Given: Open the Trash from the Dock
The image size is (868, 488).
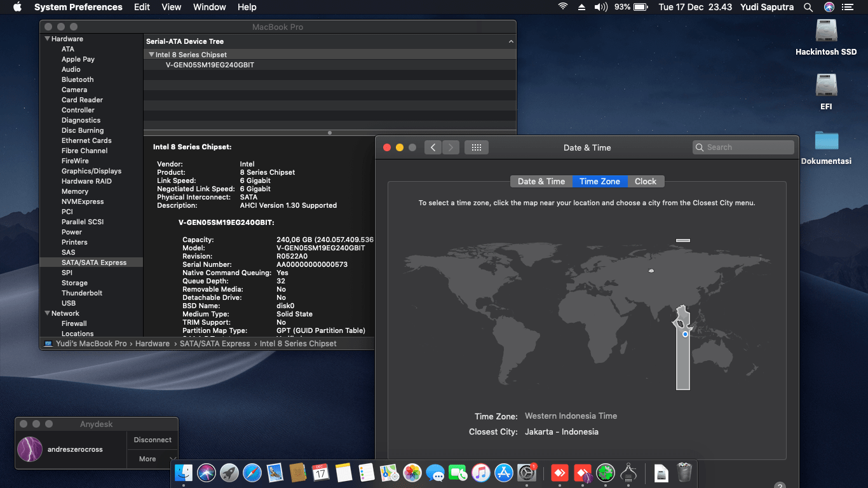Looking at the screenshot, I should coord(685,473).
